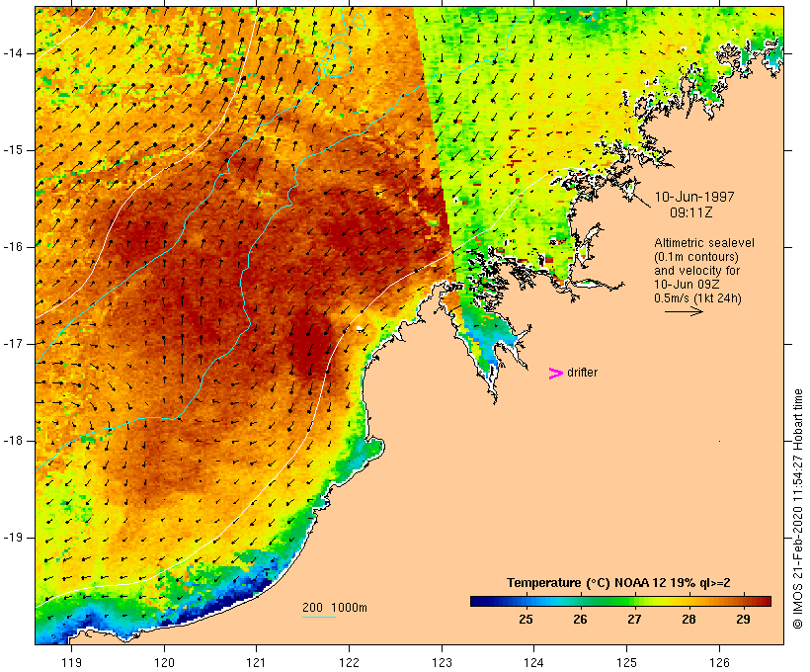Click the '0.5m/s (1kt 24h)' caption
This screenshot has width=810, height=672.
click(x=697, y=298)
